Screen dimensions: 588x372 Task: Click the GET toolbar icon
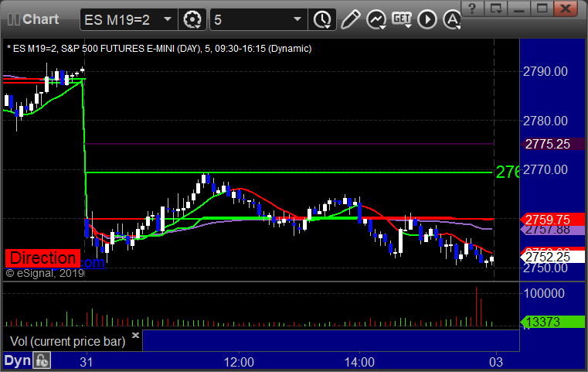[402, 19]
